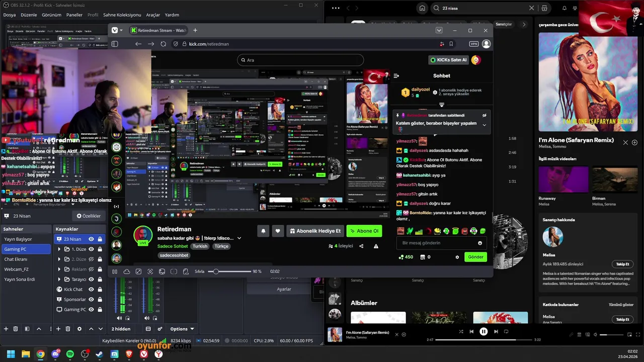The height and width of the screenshot is (362, 644).
Task: Hide the 1. Düze folder source
Action: (91, 249)
